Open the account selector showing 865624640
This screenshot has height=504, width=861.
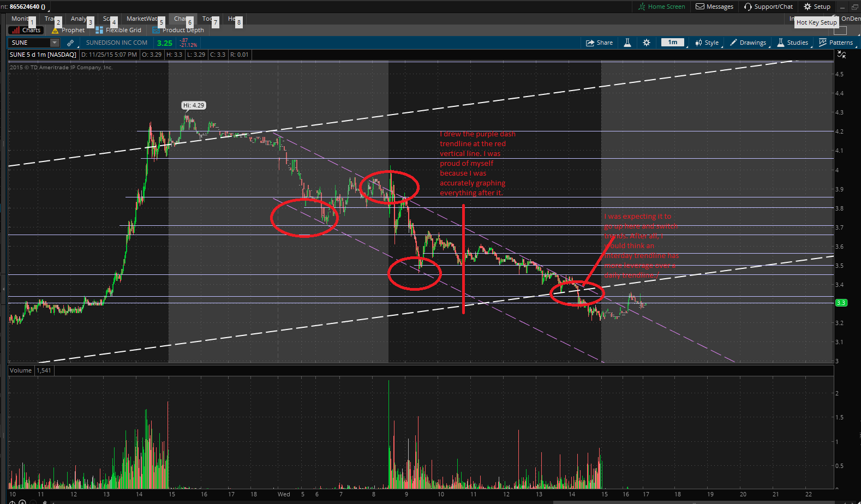tap(26, 7)
